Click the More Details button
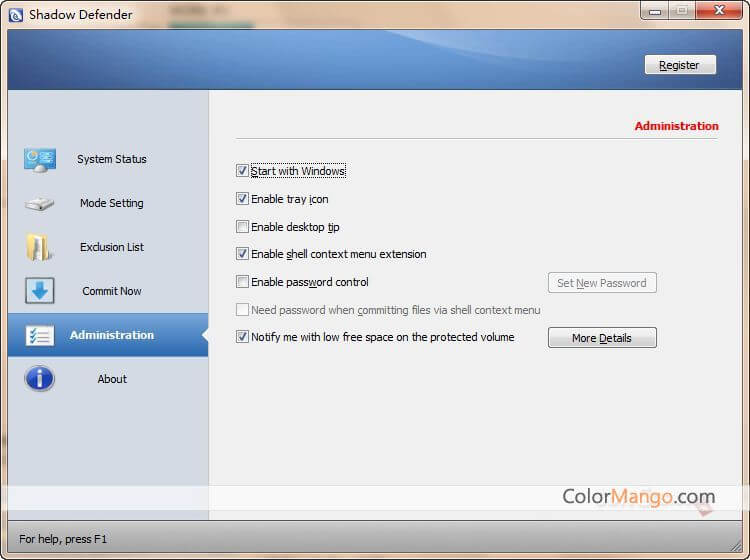750x560 pixels. coord(602,338)
